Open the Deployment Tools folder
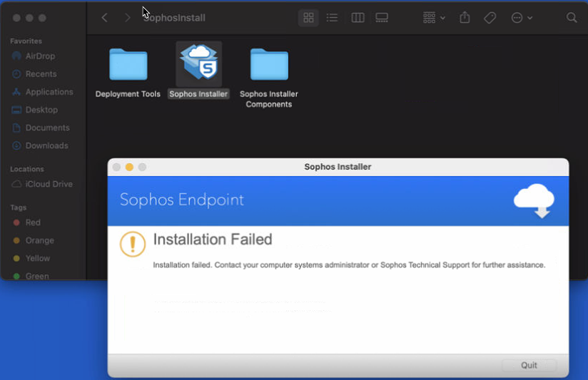The width and height of the screenshot is (588, 380). [x=128, y=65]
